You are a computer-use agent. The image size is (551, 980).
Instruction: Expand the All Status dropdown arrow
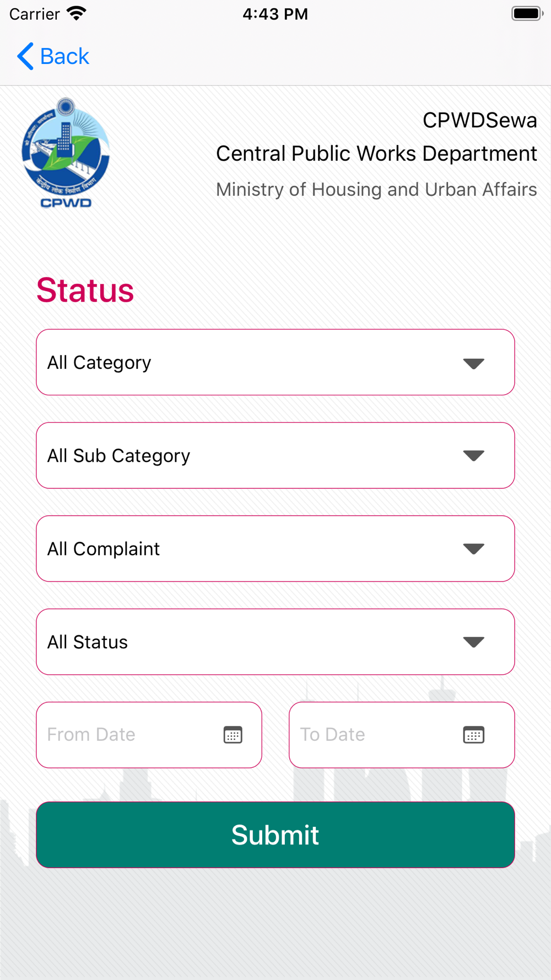pyautogui.click(x=474, y=642)
